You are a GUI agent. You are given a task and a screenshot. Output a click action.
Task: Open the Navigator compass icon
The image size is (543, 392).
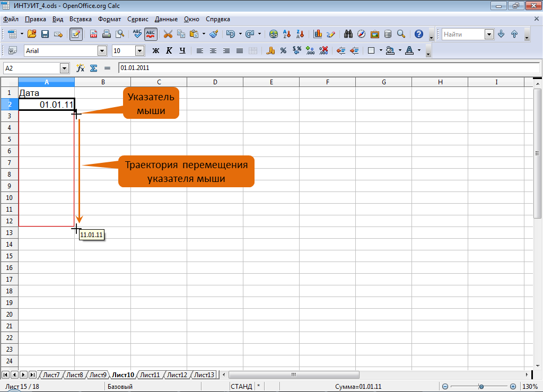(x=361, y=34)
